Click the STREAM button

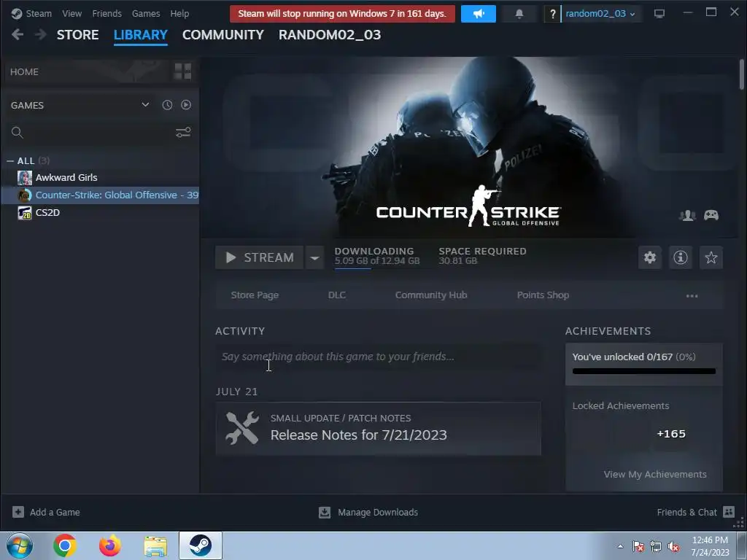point(259,257)
